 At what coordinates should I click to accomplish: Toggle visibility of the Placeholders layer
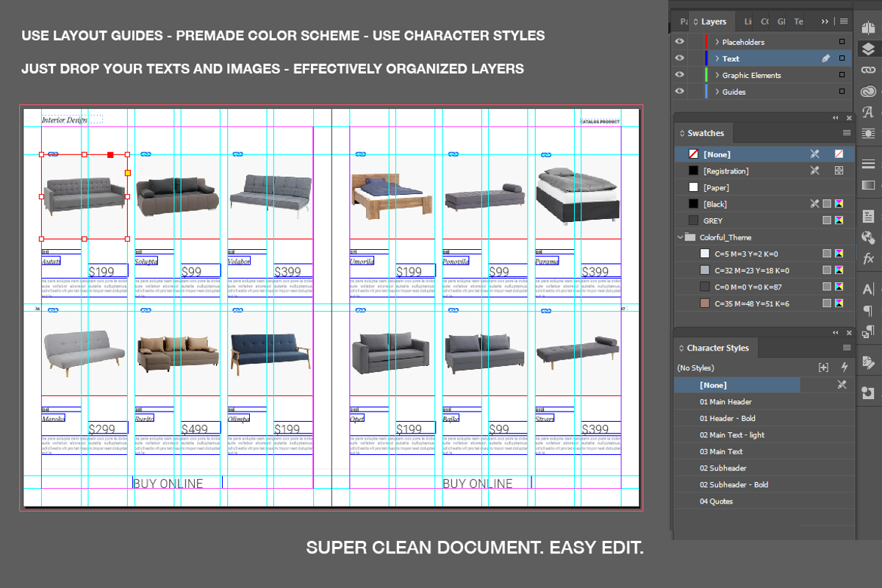point(679,42)
